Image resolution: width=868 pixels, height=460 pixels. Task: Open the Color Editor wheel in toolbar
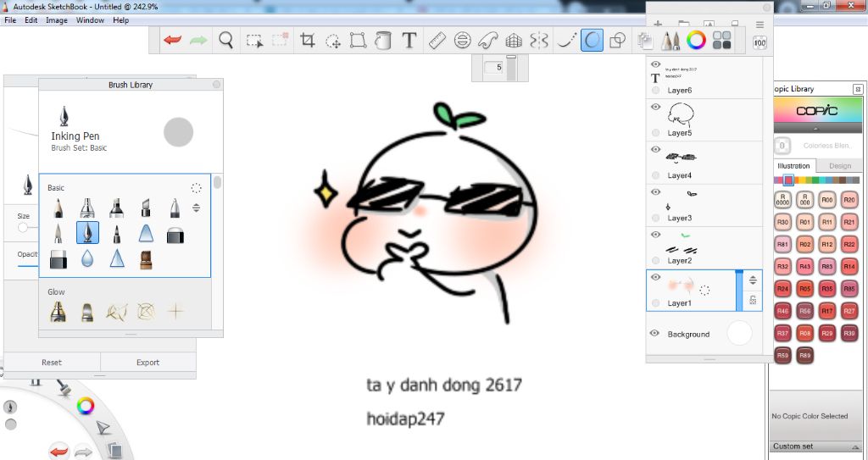coord(697,41)
